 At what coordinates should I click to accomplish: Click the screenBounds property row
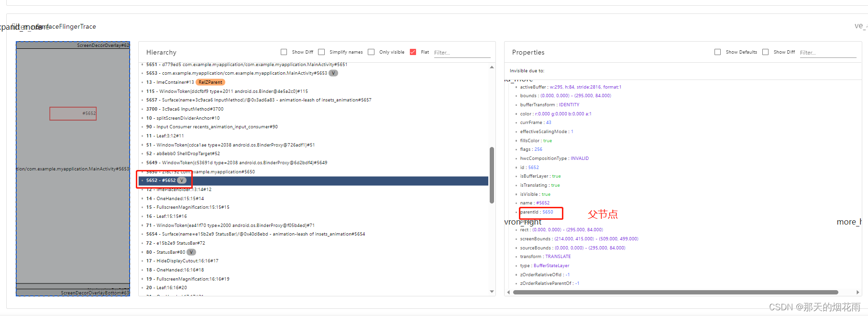click(x=579, y=239)
